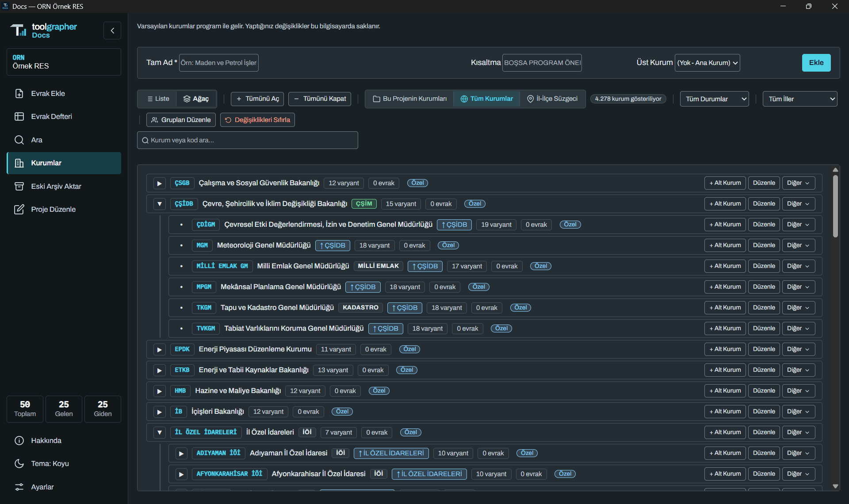The width and height of the screenshot is (849, 504).
Task: Click the Kurum veya kod ara search box
Action: [x=248, y=140]
